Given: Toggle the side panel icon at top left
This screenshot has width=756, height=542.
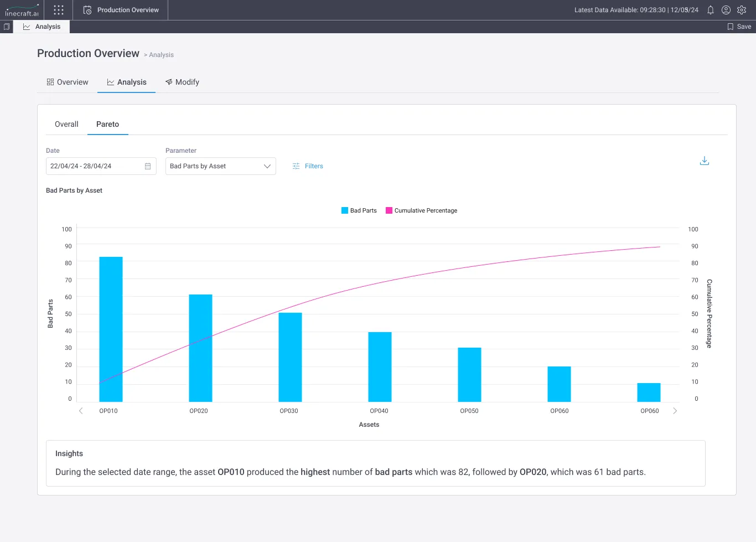Looking at the screenshot, I should click(x=7, y=27).
